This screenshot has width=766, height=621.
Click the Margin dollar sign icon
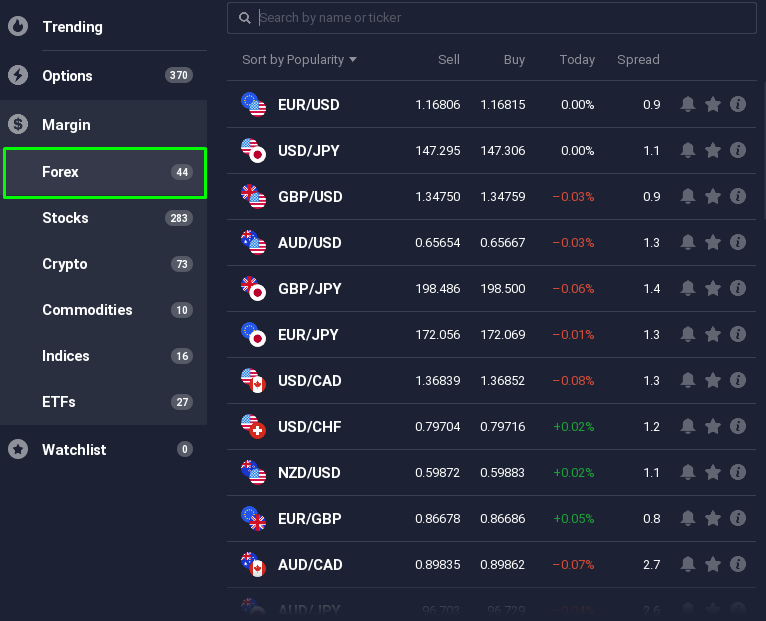[18, 125]
